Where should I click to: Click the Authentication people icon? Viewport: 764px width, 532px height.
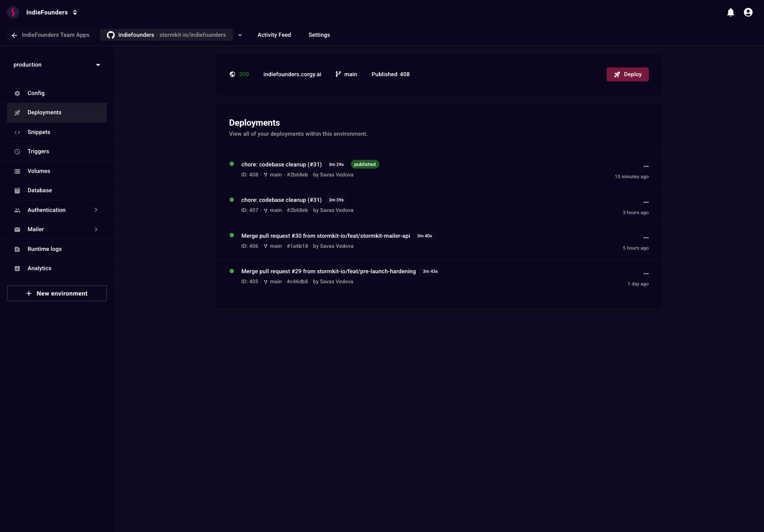click(x=18, y=210)
